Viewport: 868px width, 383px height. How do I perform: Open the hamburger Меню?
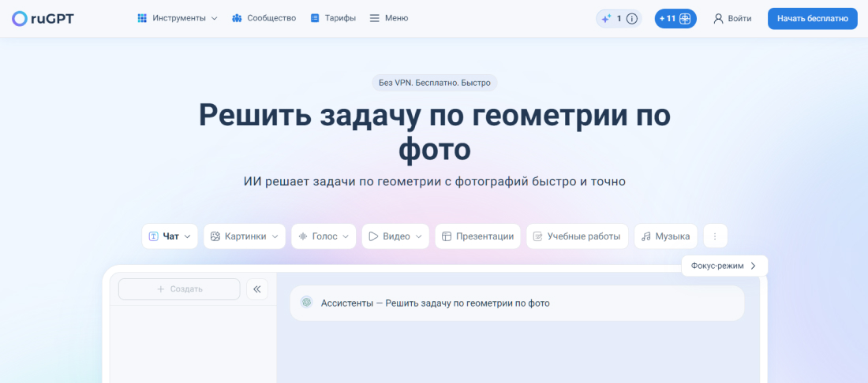(x=388, y=18)
